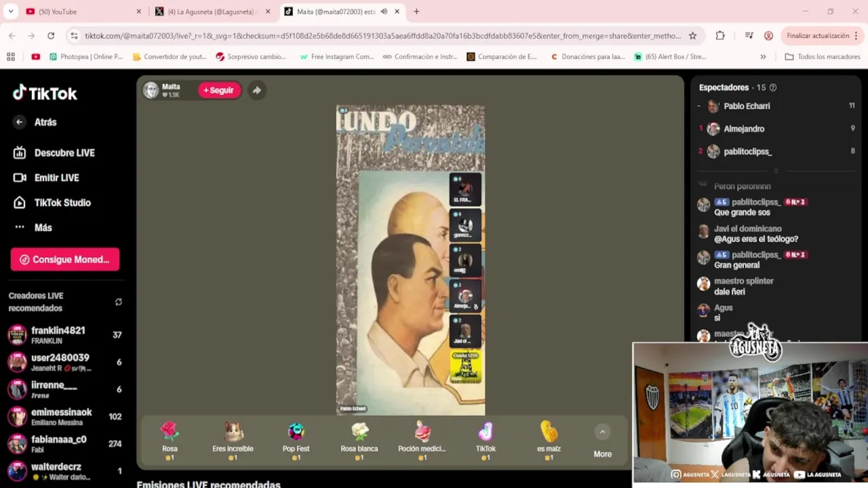Share the live stream
This screenshot has height=488, width=868.
click(257, 90)
